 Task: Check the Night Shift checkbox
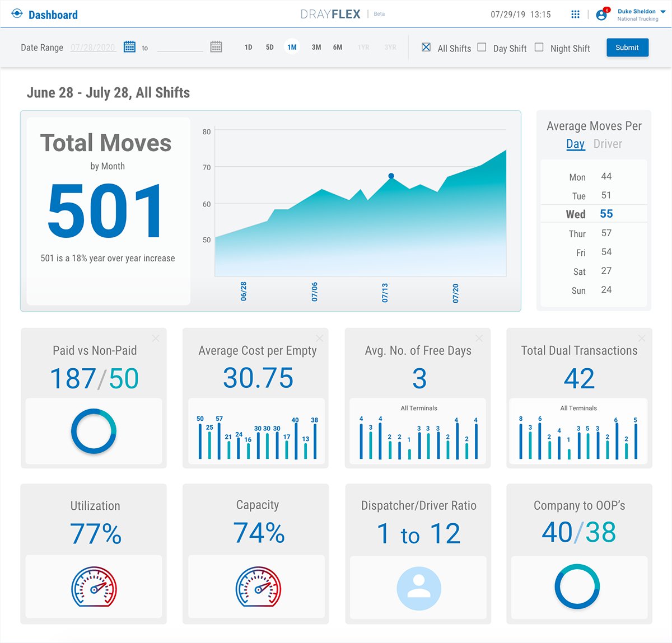[x=539, y=48]
